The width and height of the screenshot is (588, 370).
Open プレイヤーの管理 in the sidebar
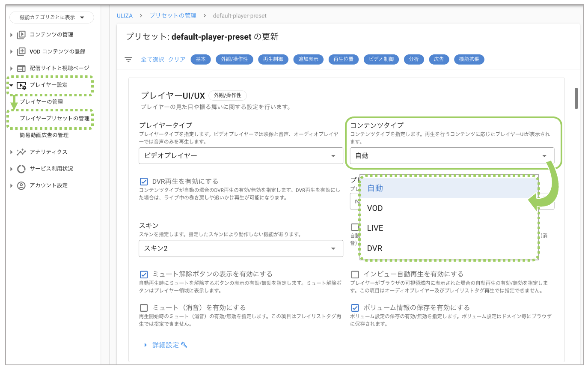[42, 102]
